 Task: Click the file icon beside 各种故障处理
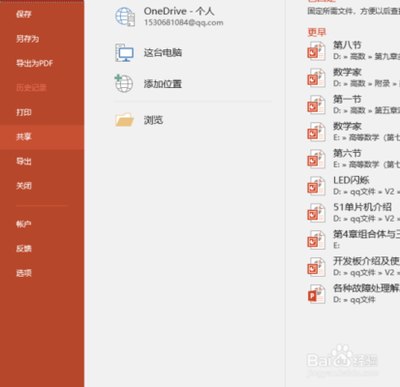point(316,294)
